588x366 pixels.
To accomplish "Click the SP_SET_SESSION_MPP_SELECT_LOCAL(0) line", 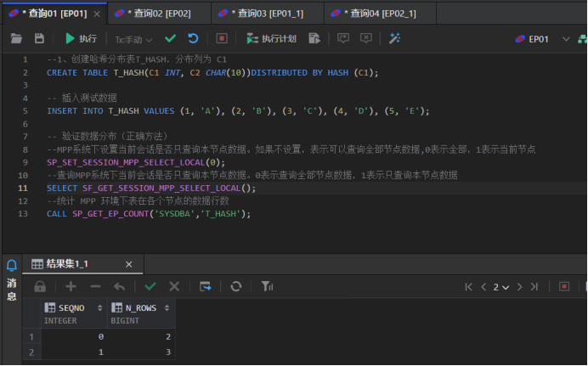I will click(136, 162).
